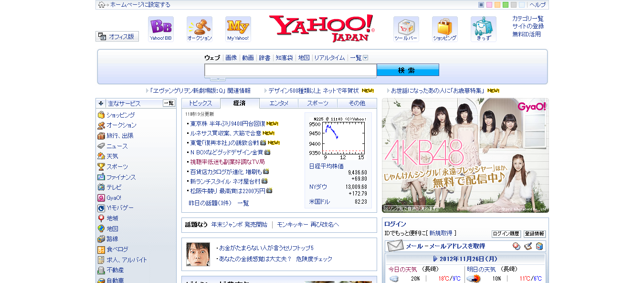Open 食べログ in the services sidebar
The height and width of the screenshot is (283, 644).
(113, 250)
